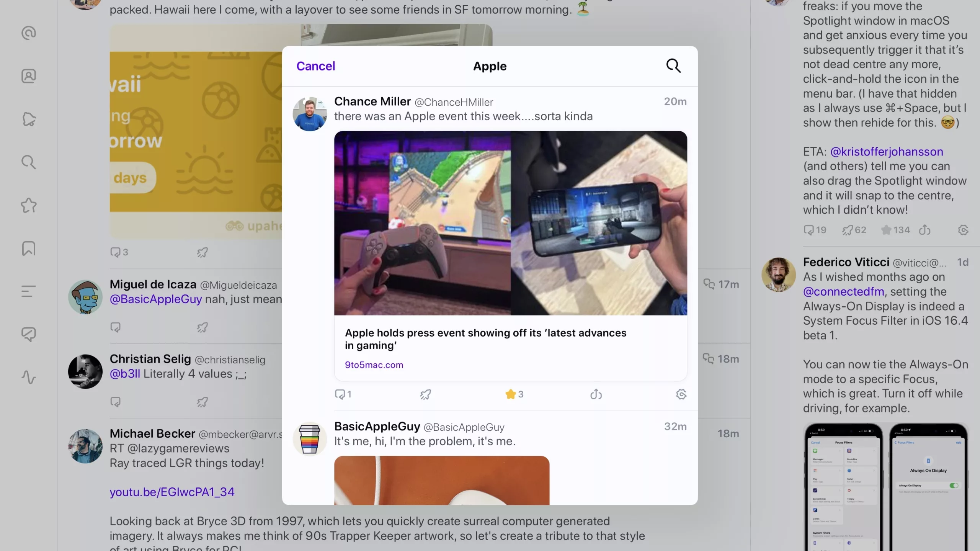Click the Michael Becker display name
This screenshot has height=551, width=980.
(152, 433)
